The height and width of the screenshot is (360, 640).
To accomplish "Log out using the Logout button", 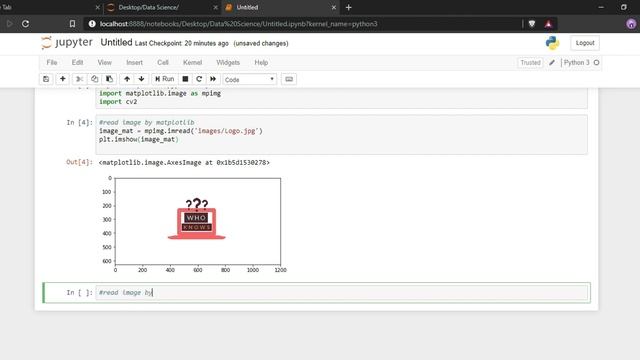I will point(585,43).
